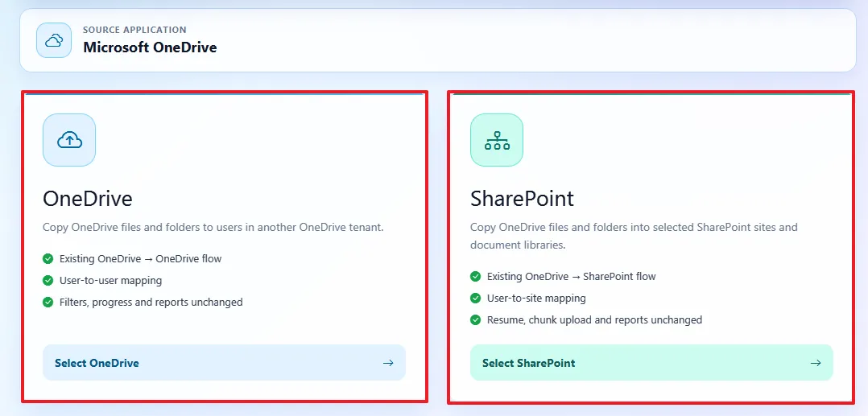Click the SharePoint card heading
Image resolution: width=868 pixels, height=416 pixels.
point(522,199)
